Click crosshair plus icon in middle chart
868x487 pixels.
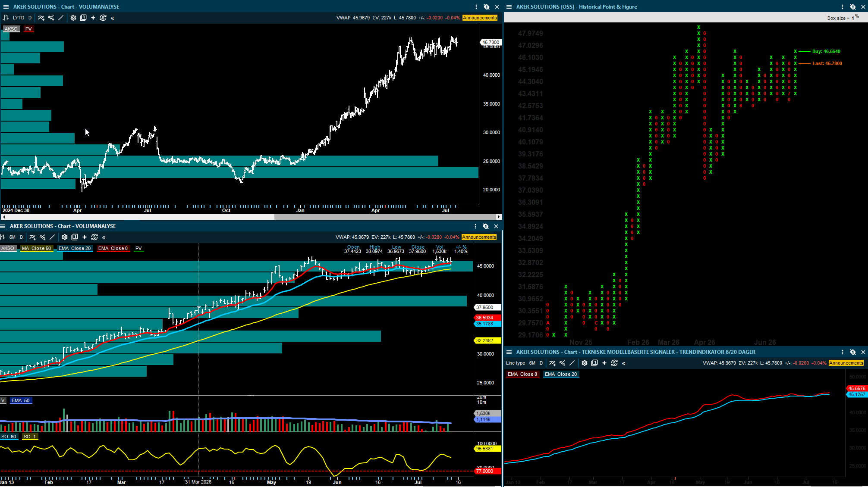[85, 237]
